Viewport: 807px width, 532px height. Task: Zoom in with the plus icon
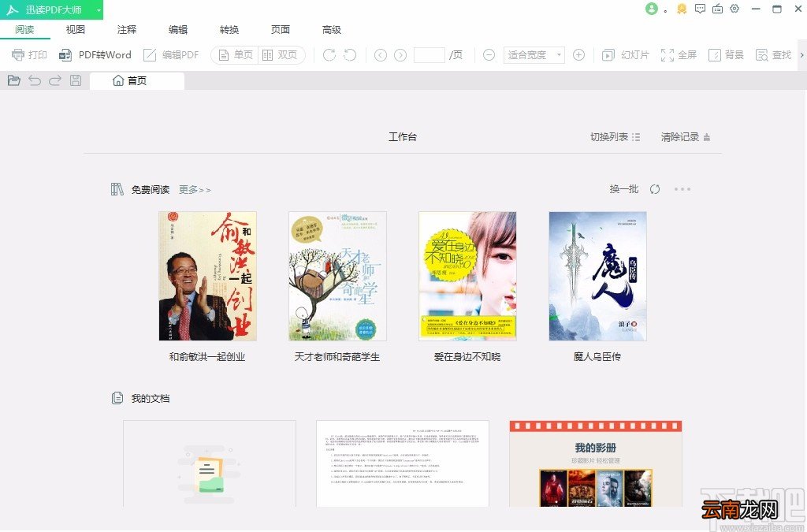(578, 55)
